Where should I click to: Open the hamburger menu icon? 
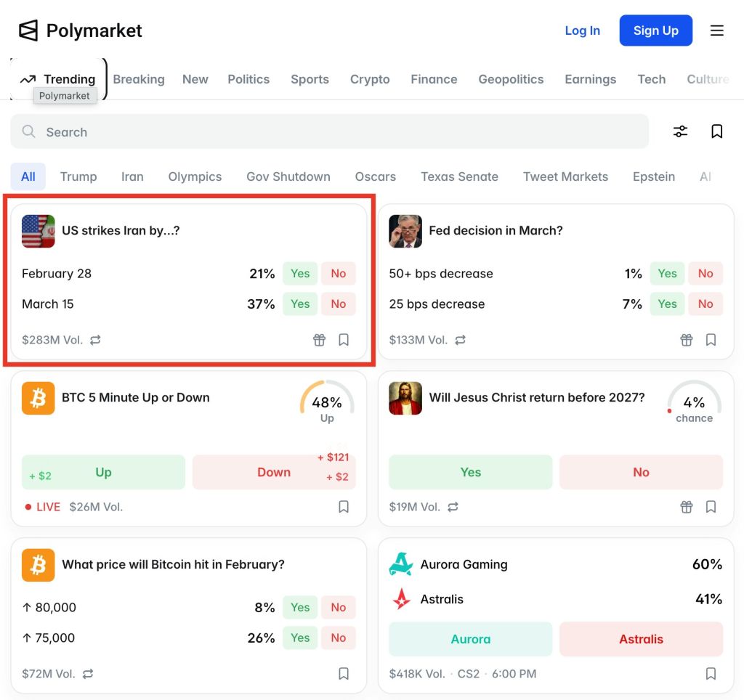click(716, 30)
